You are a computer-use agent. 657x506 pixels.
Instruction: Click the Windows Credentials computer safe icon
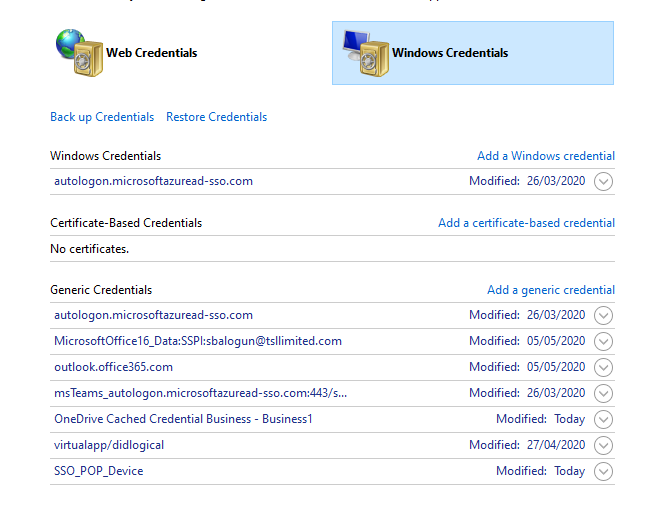coord(365,53)
